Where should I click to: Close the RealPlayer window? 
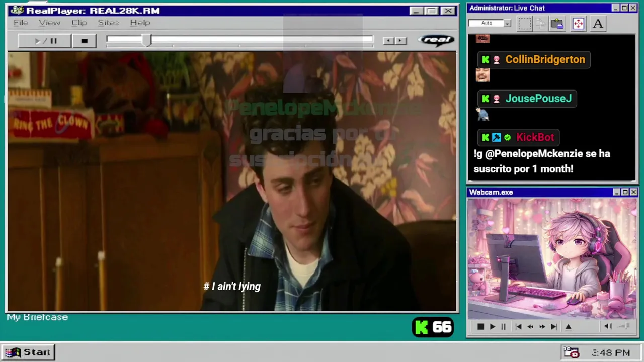[448, 11]
